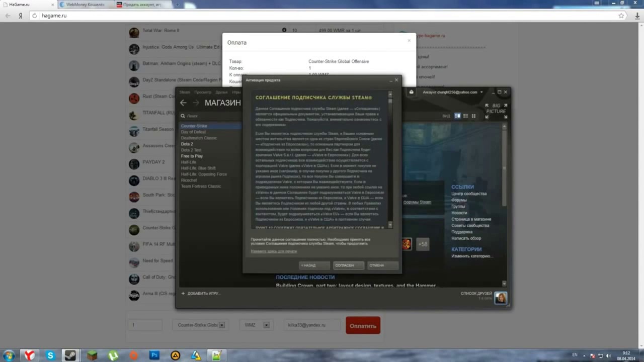Open Поддержка link in Steam

tap(461, 232)
